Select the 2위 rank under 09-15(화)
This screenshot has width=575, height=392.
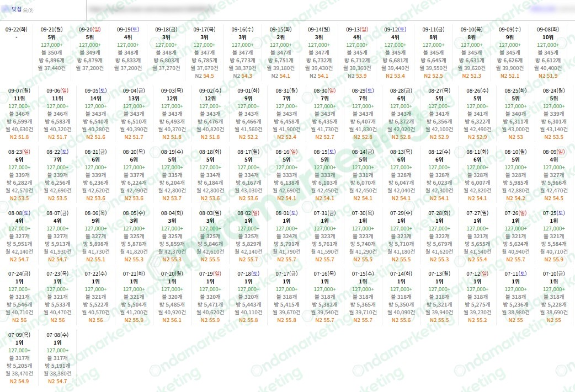[x=280, y=37]
